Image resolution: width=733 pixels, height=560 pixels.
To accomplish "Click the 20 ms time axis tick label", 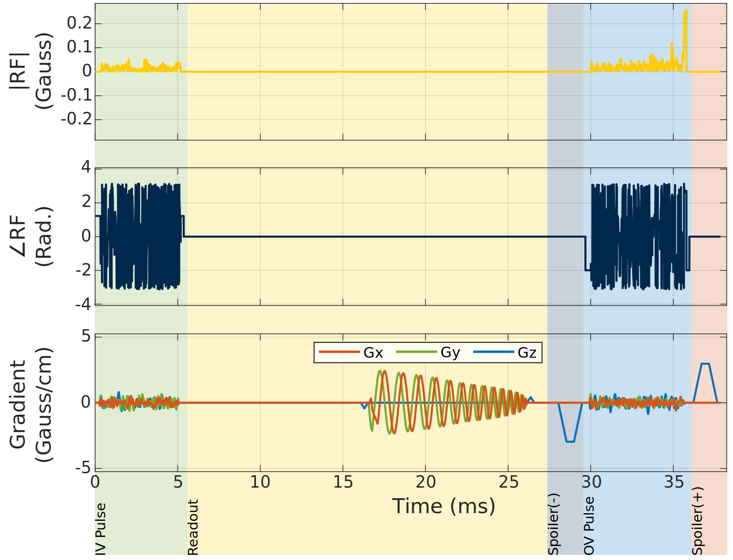I will (425, 482).
